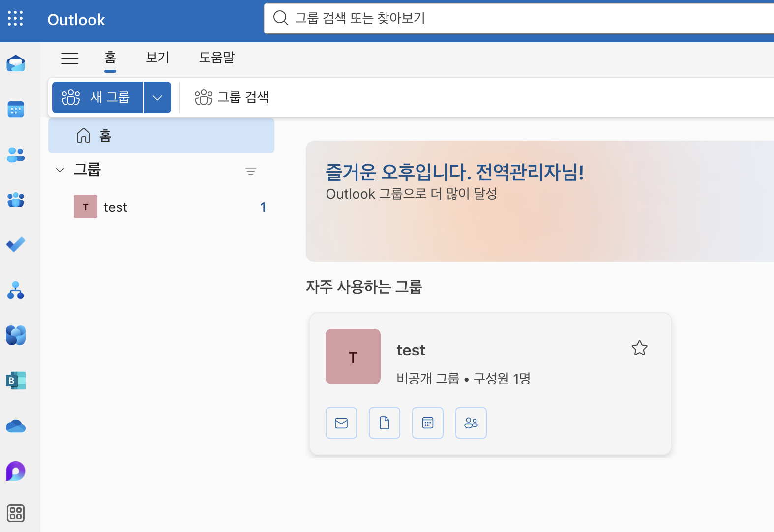774x532 pixels.
Task: Switch to the 보기 tab
Action: click(x=157, y=58)
